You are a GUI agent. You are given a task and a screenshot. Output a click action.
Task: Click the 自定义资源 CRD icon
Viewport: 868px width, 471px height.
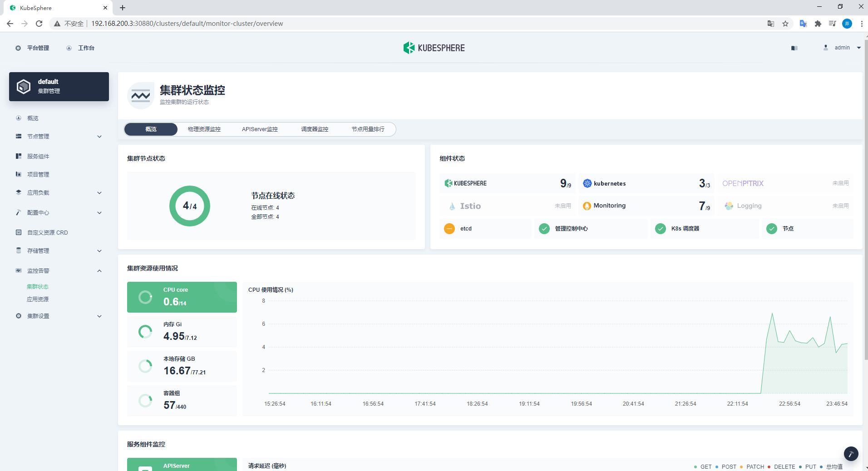click(x=19, y=232)
